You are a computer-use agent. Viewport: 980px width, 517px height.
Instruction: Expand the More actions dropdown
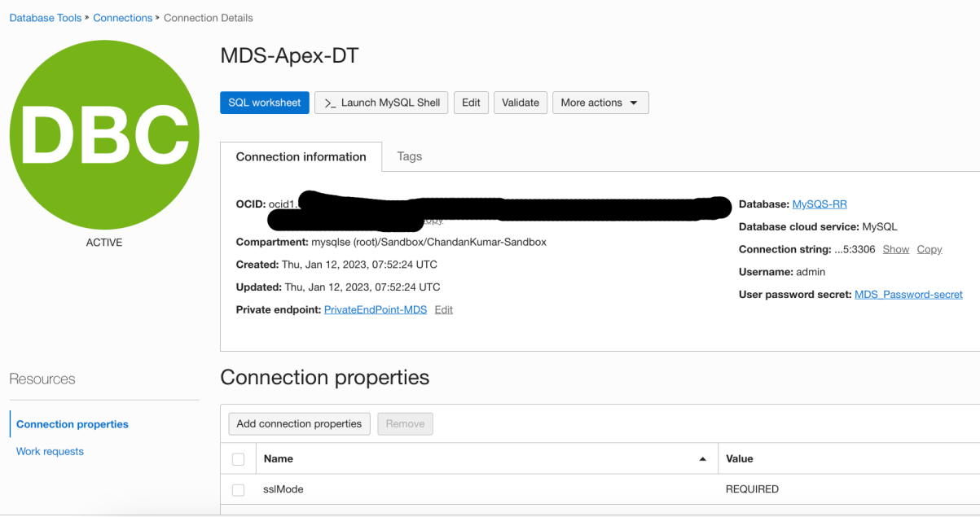[600, 103]
